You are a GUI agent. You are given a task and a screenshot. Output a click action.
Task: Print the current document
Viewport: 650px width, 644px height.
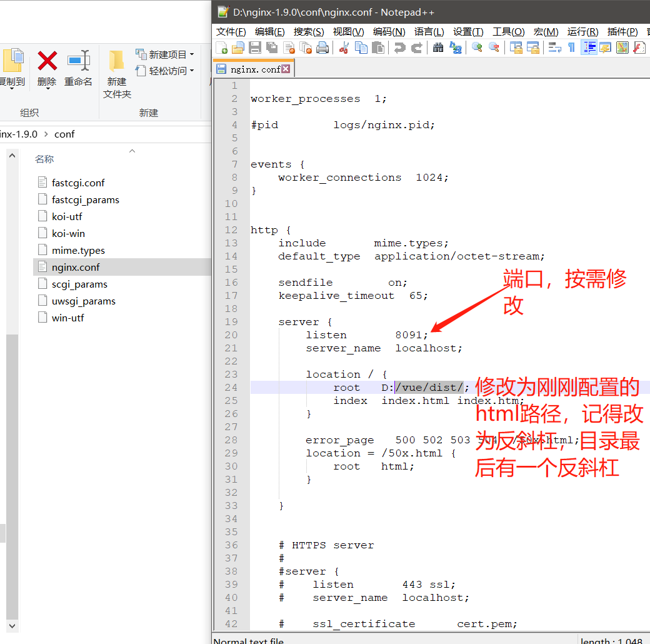coord(322,48)
